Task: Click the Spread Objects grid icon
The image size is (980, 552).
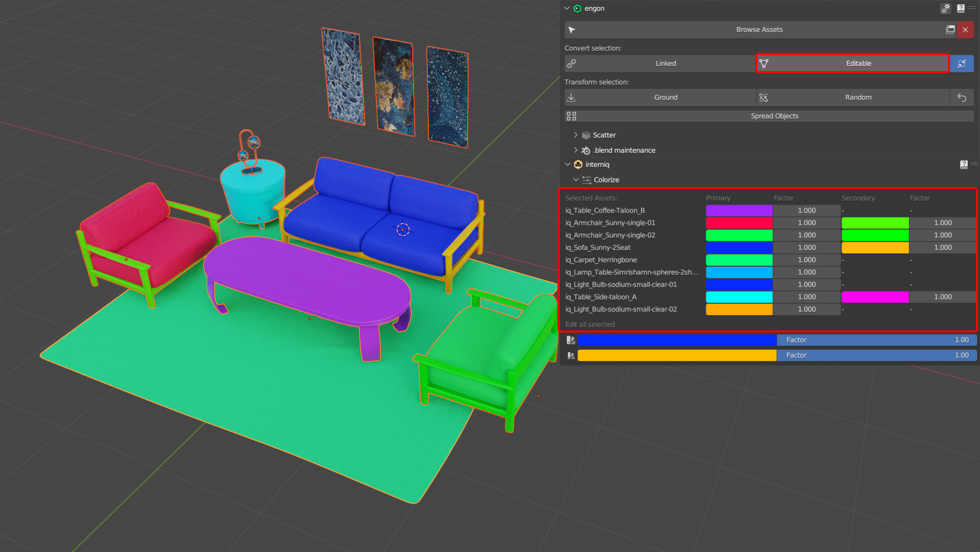Action: (571, 115)
